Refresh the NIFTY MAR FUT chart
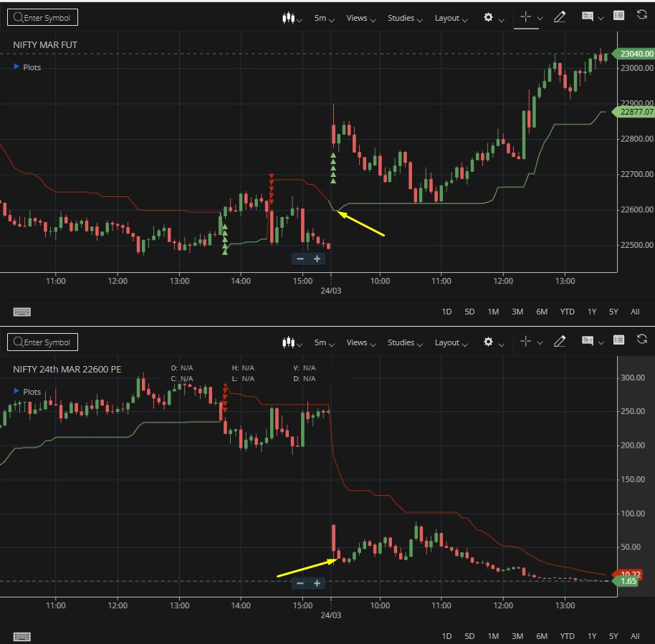655x644 pixels. [641, 17]
